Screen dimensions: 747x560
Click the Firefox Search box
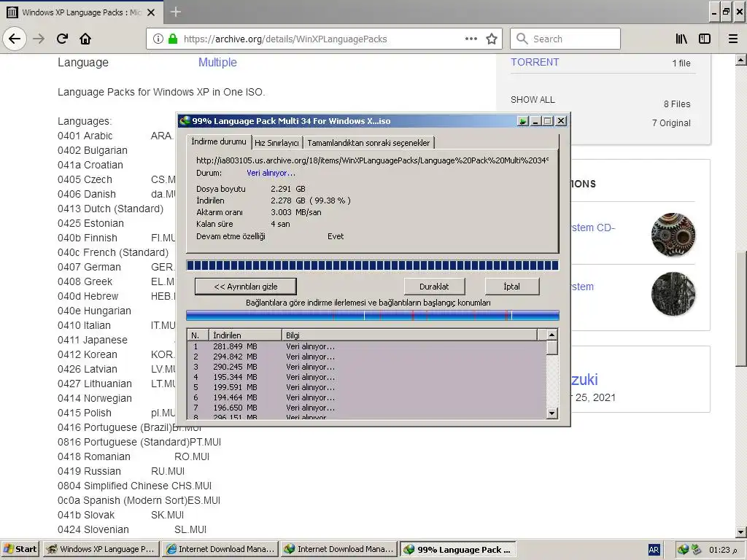(565, 39)
